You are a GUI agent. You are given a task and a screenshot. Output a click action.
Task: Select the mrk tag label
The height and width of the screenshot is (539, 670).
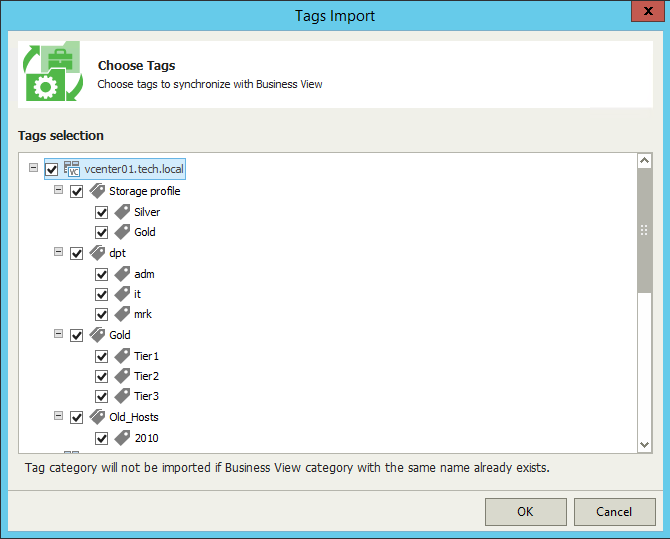tap(143, 314)
